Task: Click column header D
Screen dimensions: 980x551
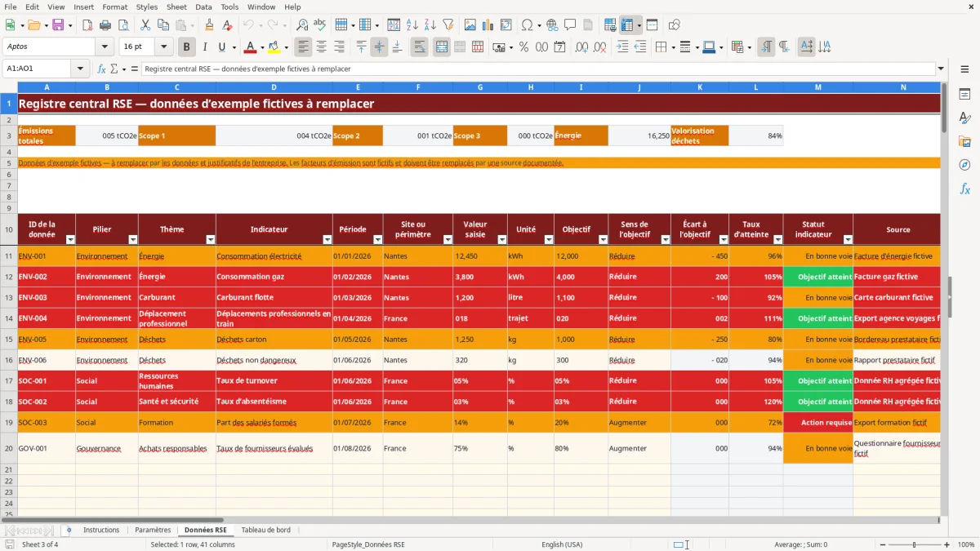Action: (274, 87)
